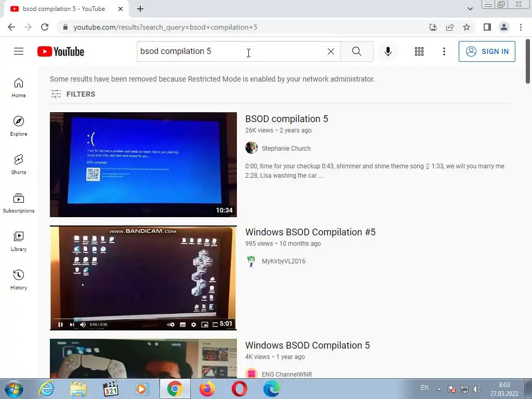This screenshot has height=399, width=532.
Task: Open History in the sidebar
Action: 19,280
